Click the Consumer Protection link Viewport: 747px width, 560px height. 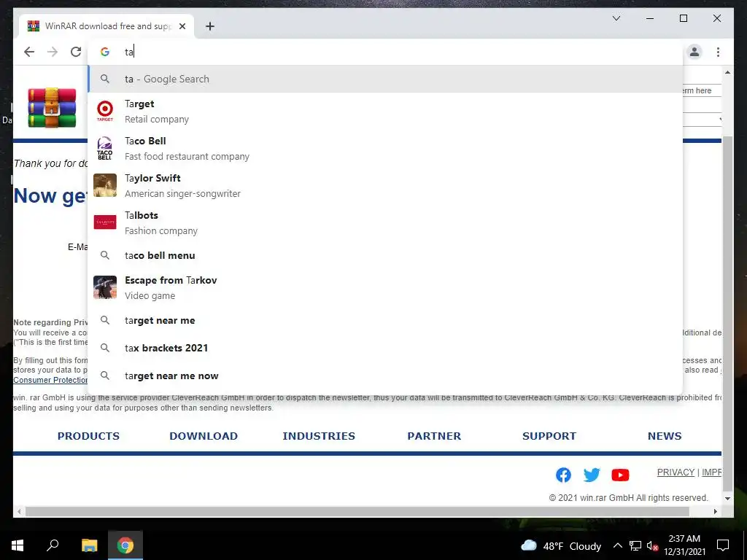(x=50, y=380)
